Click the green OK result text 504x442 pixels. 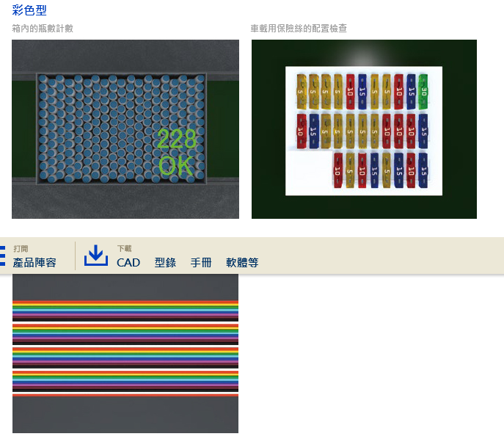[175, 166]
